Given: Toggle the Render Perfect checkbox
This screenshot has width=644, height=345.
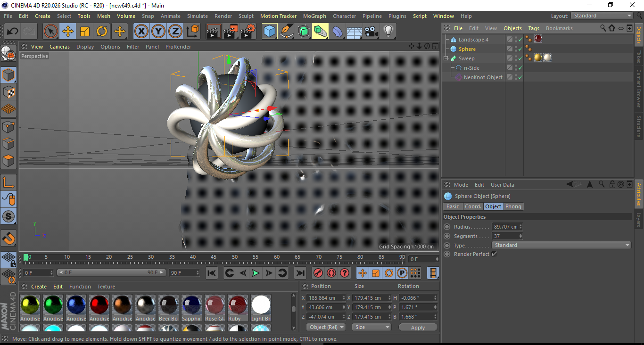Looking at the screenshot, I should tap(494, 254).
